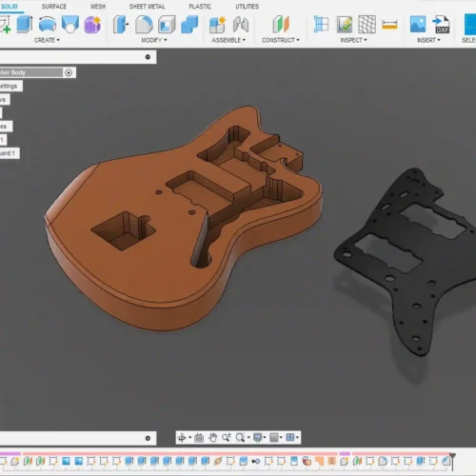Click the Orbit navigation icon
Screen dimensions: 476x476
pos(182,438)
